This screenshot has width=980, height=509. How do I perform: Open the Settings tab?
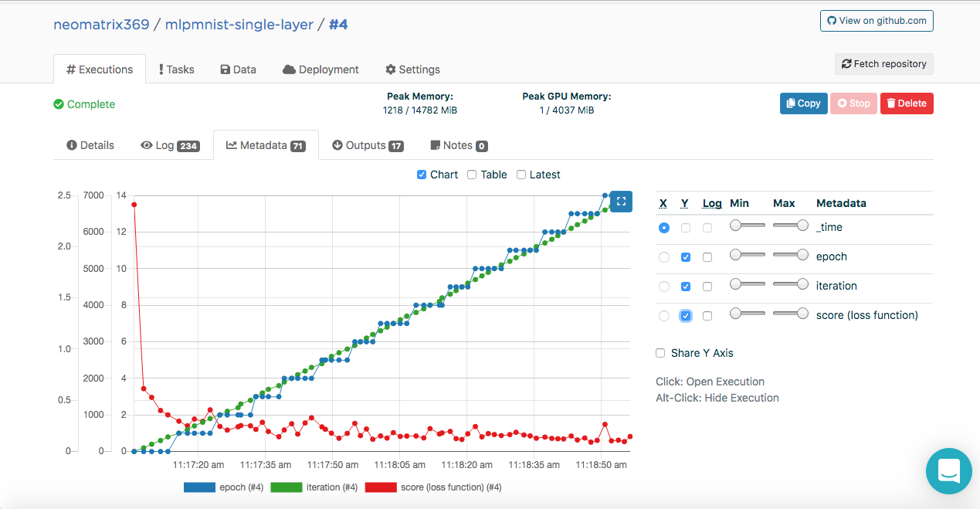412,70
